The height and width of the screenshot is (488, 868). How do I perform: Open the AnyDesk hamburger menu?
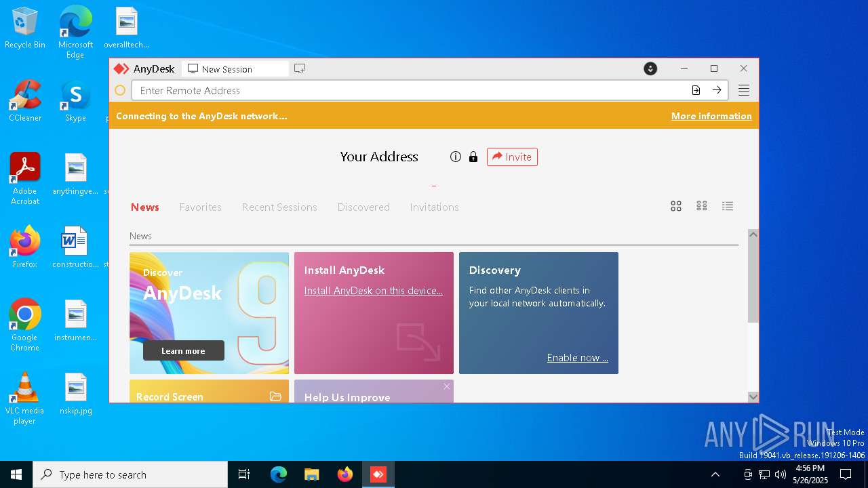point(744,90)
